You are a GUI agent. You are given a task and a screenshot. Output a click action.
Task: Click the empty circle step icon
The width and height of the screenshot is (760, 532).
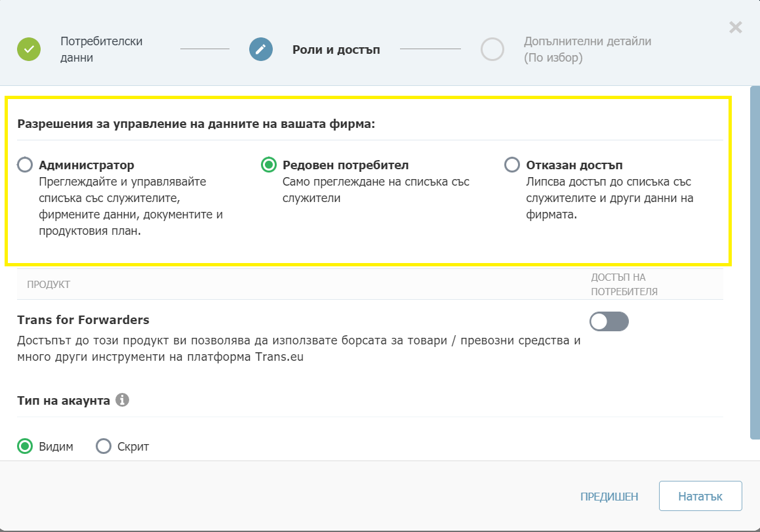[x=492, y=49]
